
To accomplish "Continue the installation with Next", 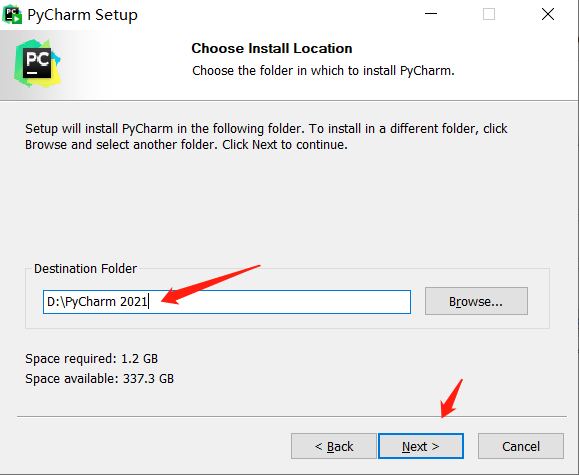I will [x=421, y=446].
